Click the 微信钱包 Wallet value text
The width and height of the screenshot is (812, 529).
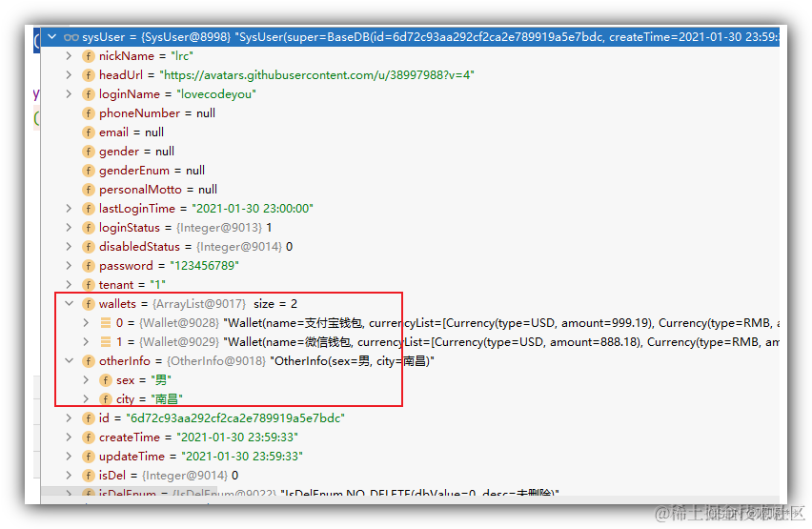501,342
